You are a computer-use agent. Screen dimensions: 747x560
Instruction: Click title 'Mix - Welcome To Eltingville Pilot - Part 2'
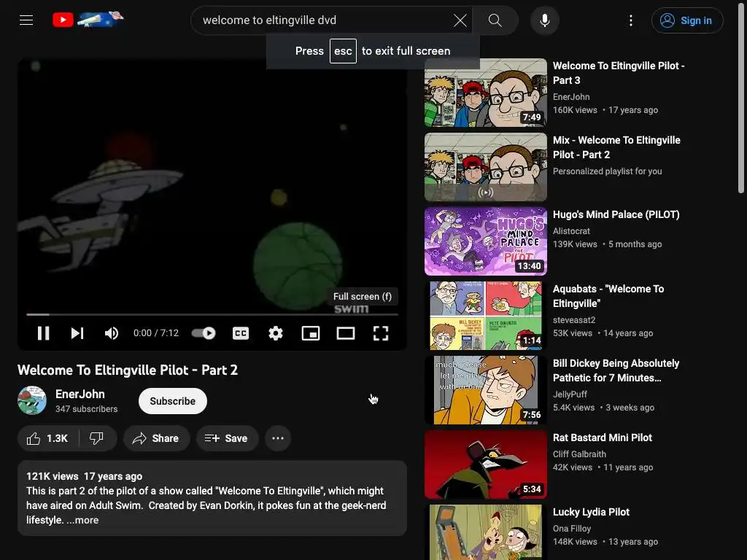click(x=616, y=147)
